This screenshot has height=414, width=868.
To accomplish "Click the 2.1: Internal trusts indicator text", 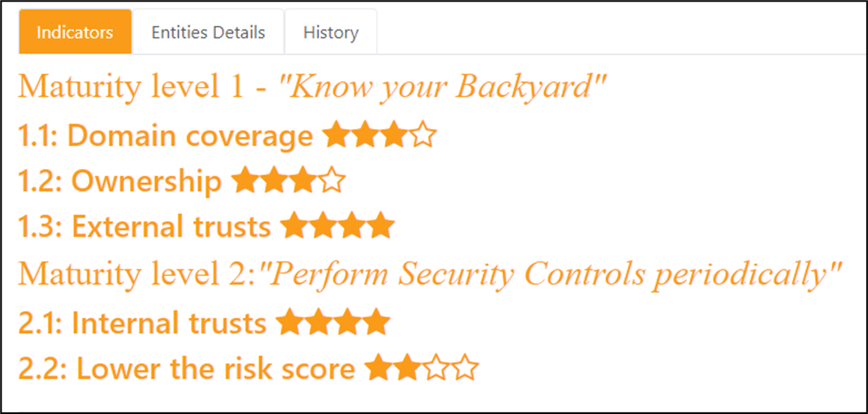I will [143, 323].
